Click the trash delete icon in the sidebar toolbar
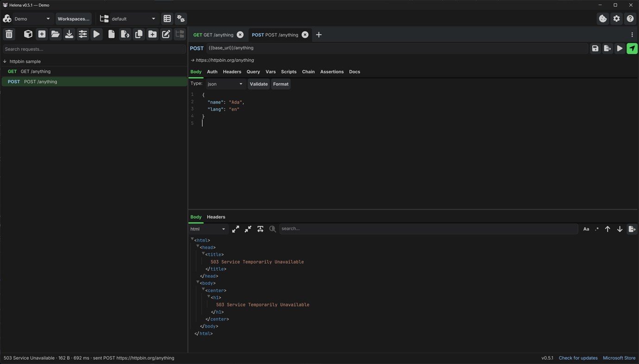This screenshot has height=364, width=639. point(9,34)
